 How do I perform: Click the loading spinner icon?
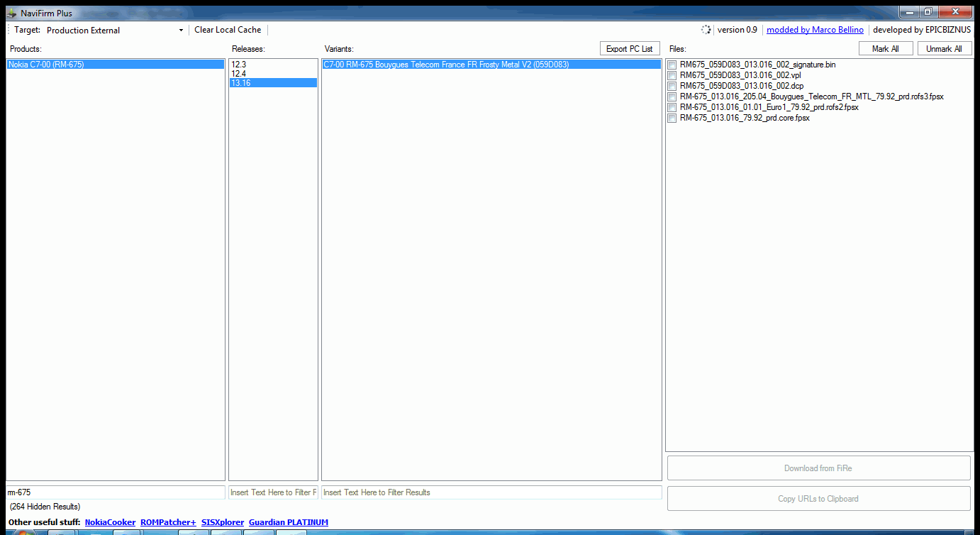pyautogui.click(x=706, y=30)
